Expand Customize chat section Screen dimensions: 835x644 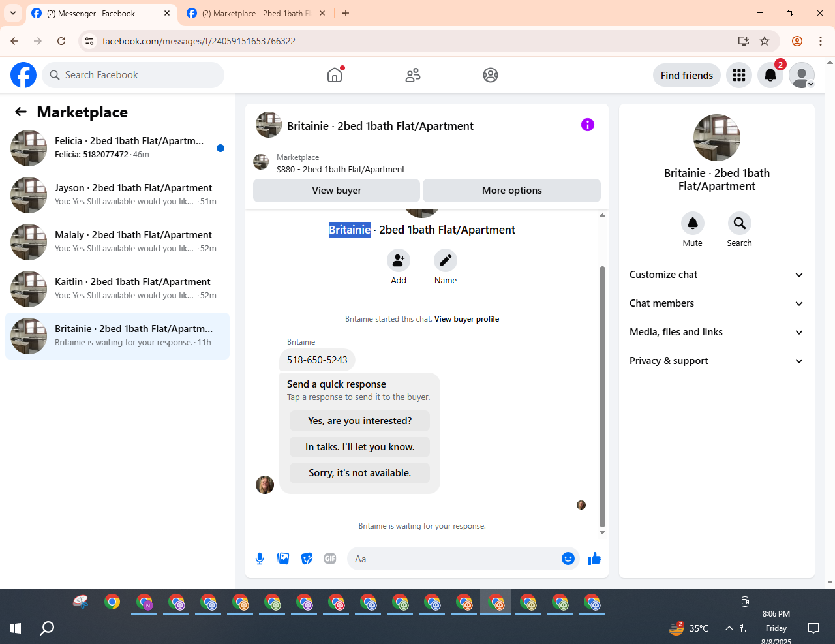tap(716, 275)
